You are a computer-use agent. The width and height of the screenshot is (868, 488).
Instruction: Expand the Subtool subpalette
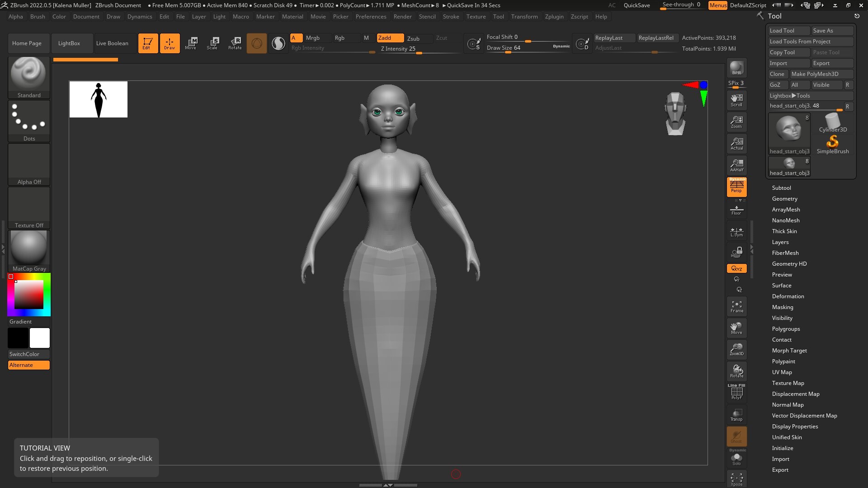pos(781,188)
